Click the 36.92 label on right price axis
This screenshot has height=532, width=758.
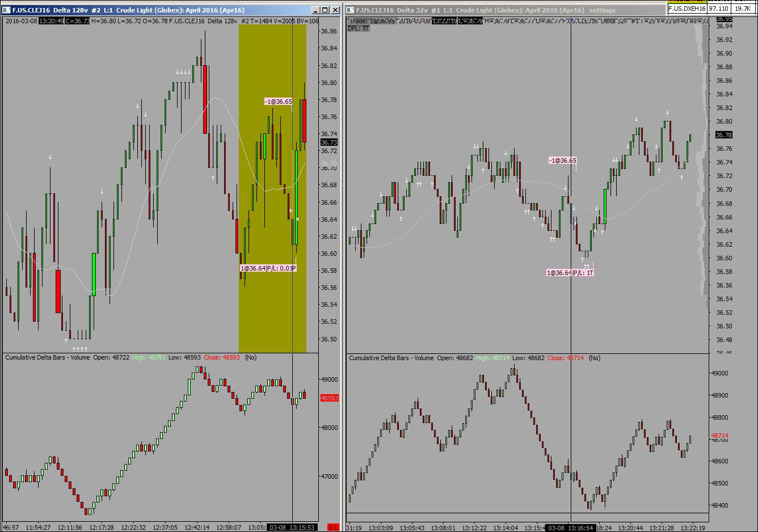(724, 40)
